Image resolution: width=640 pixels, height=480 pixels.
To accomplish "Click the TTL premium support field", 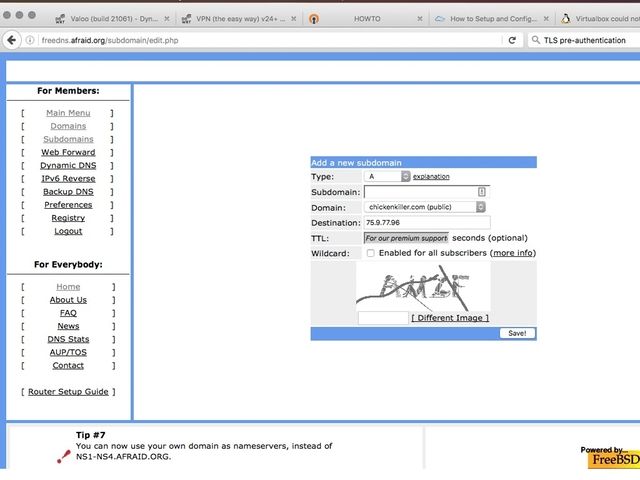I will click(x=406, y=238).
